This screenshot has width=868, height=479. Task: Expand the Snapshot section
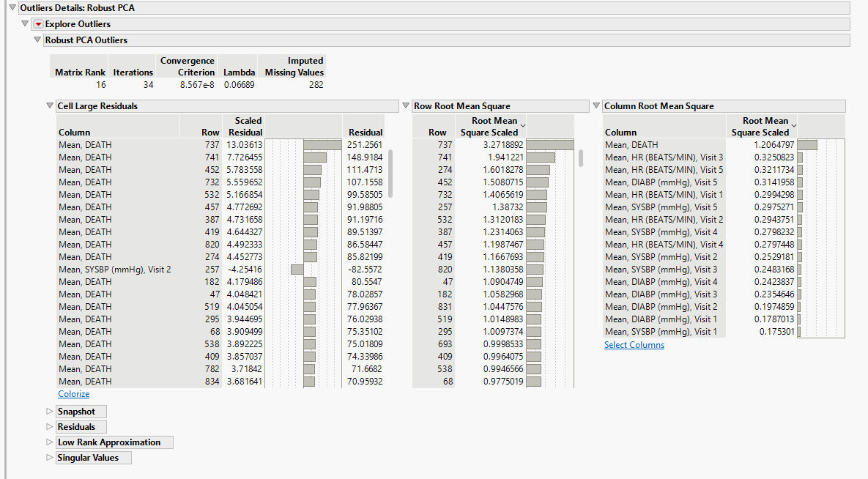tap(50, 412)
